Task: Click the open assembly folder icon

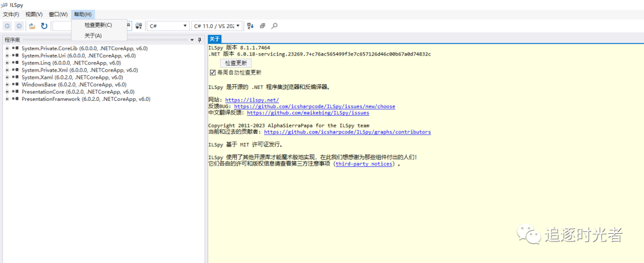Action: 32,26
